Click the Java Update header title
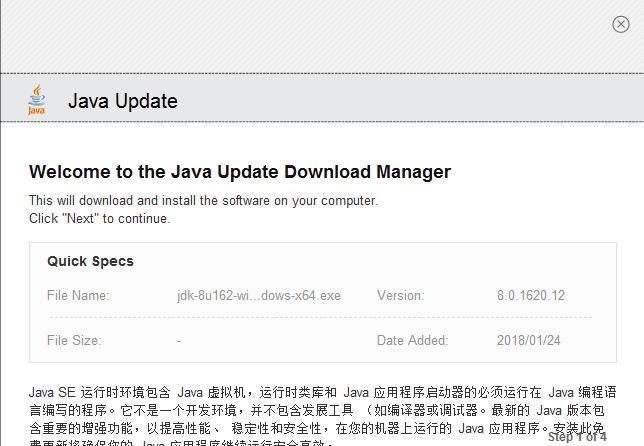The height and width of the screenshot is (446, 644). coord(122,101)
